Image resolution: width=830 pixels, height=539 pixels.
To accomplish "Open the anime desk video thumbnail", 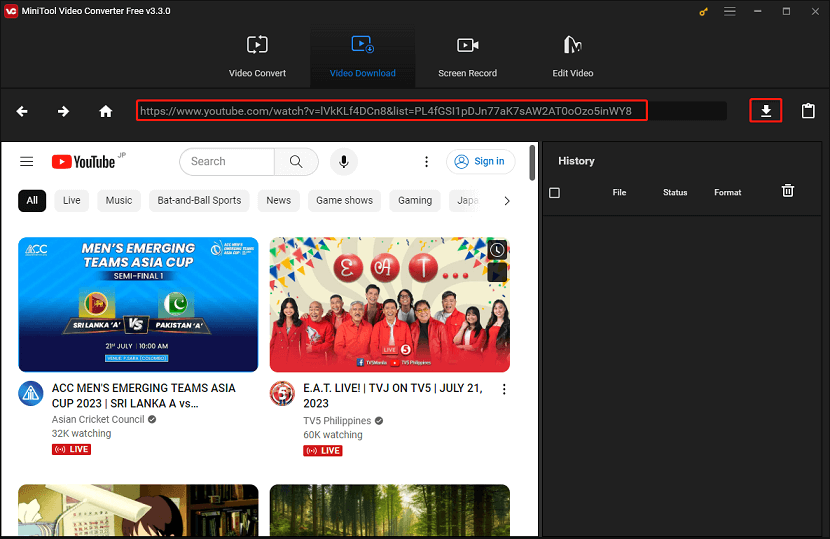I will tap(138, 510).
